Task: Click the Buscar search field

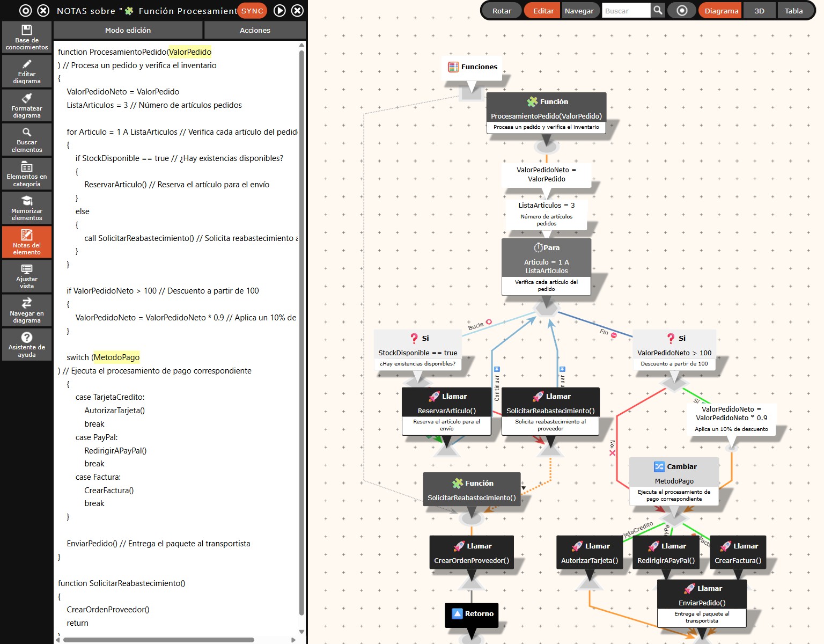Action: (x=626, y=11)
